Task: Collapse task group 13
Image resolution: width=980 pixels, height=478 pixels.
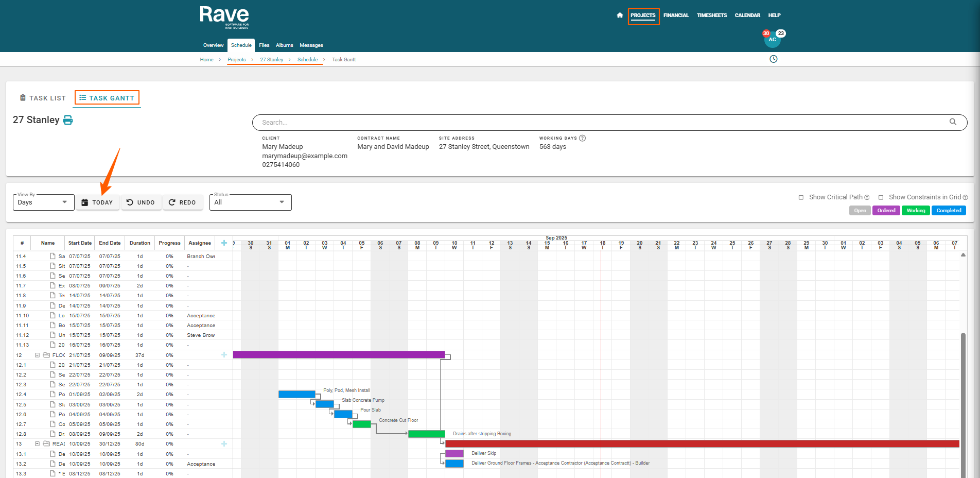Action: coord(37,444)
